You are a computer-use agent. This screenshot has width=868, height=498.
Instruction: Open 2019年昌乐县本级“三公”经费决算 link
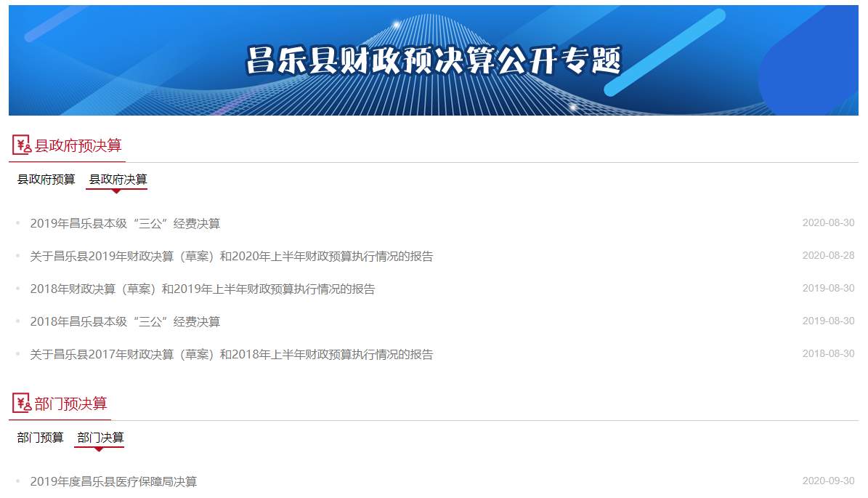(125, 224)
